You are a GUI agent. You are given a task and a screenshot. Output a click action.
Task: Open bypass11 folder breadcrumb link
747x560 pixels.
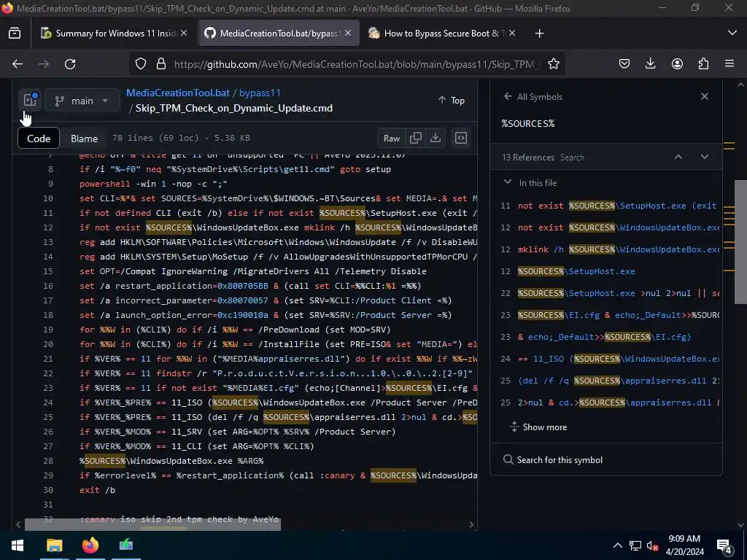coord(260,93)
